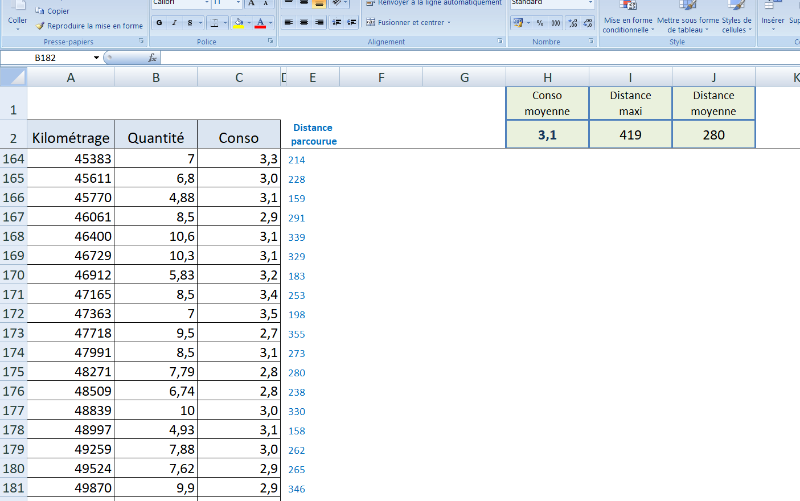This screenshot has height=501, width=800.
Task: Open the Name Box dropdown arrow
Action: pyautogui.click(x=97, y=58)
